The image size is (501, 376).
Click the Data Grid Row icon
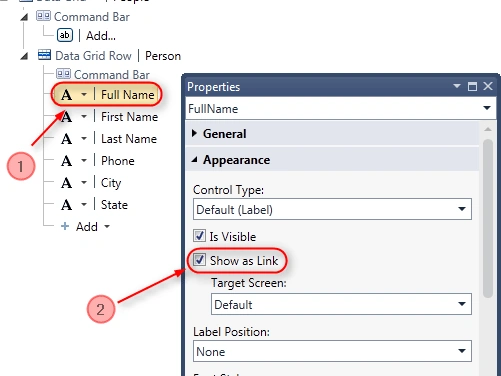coord(44,55)
